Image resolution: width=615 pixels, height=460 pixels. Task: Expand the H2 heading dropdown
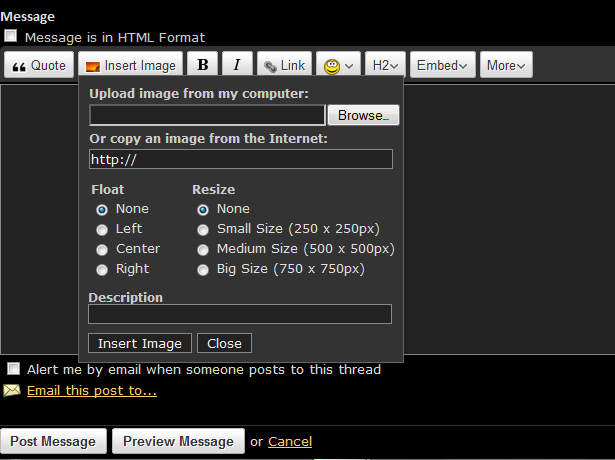tap(384, 65)
